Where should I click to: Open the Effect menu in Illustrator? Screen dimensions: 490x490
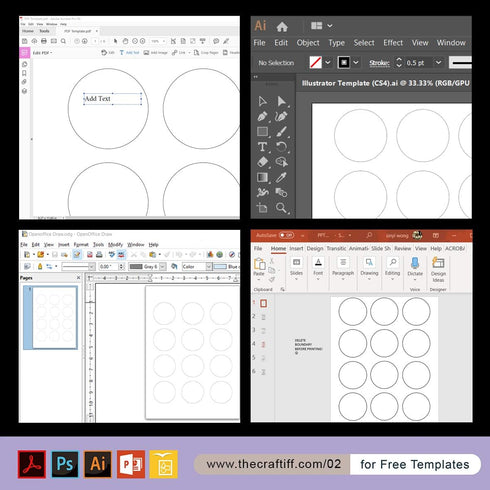click(393, 43)
